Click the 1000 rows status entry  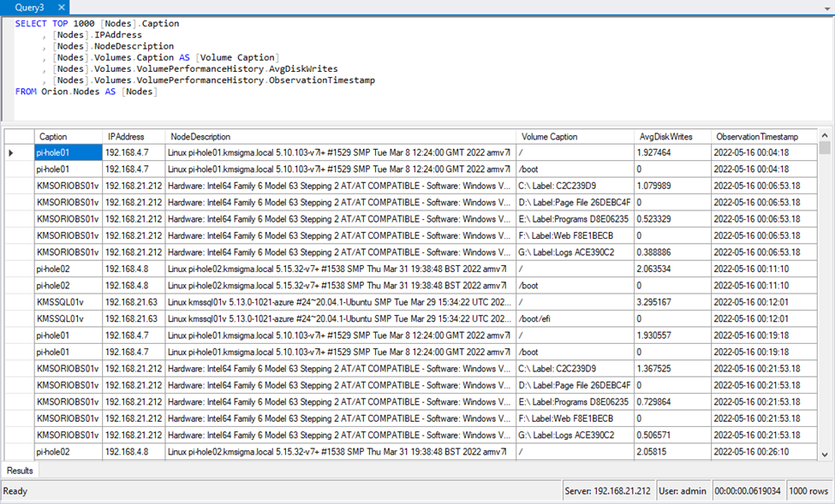[808, 490]
